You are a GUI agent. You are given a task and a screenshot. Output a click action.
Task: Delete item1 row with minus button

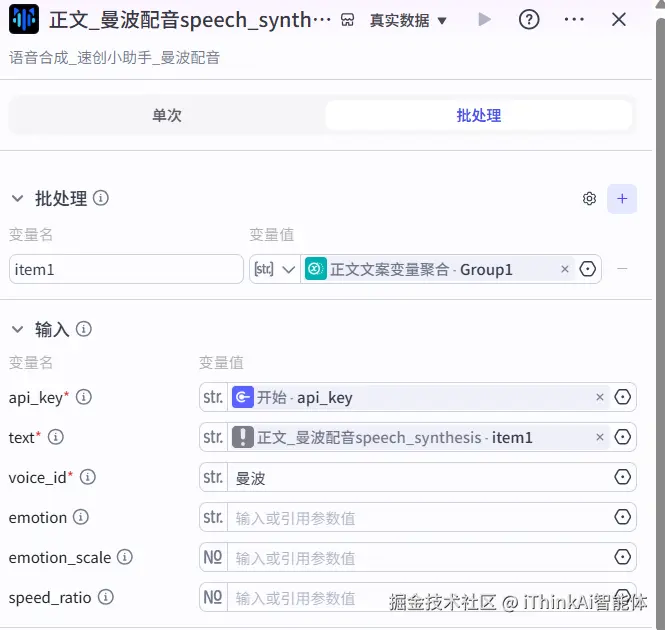point(622,269)
